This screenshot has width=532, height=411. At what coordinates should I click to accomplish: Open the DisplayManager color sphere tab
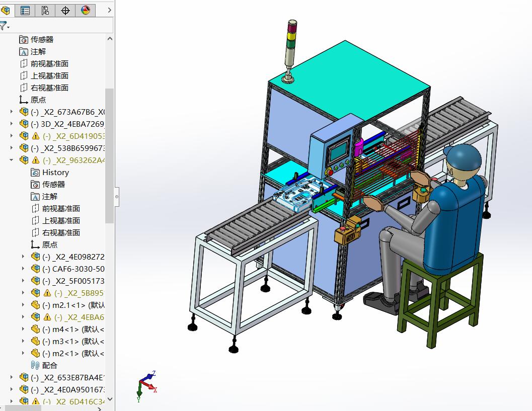pos(86,10)
